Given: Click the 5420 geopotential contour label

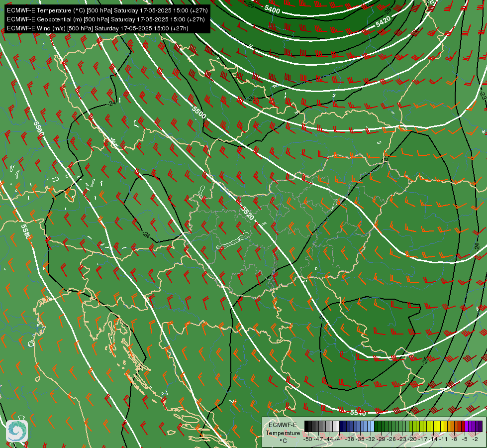Looking at the screenshot, I should pyautogui.click(x=383, y=21).
